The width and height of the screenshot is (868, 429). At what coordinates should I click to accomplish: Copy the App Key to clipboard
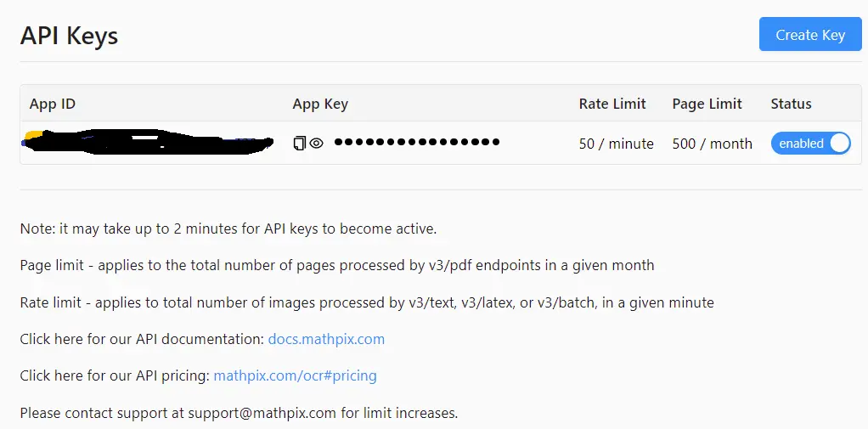pos(299,143)
